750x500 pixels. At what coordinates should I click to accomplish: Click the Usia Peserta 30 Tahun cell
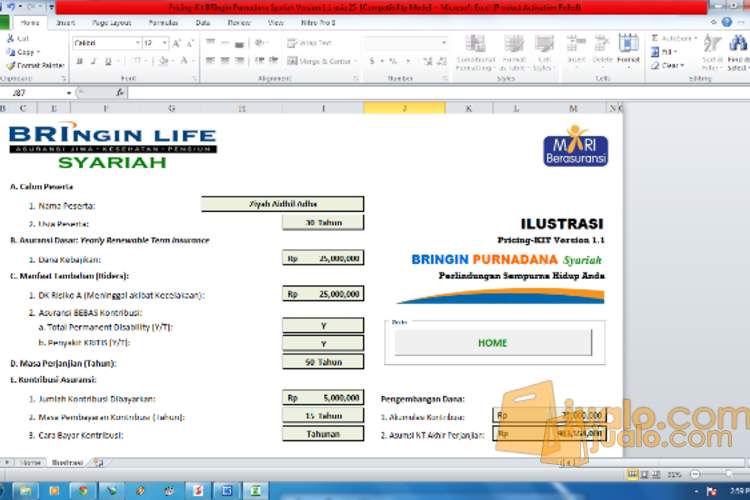323,222
